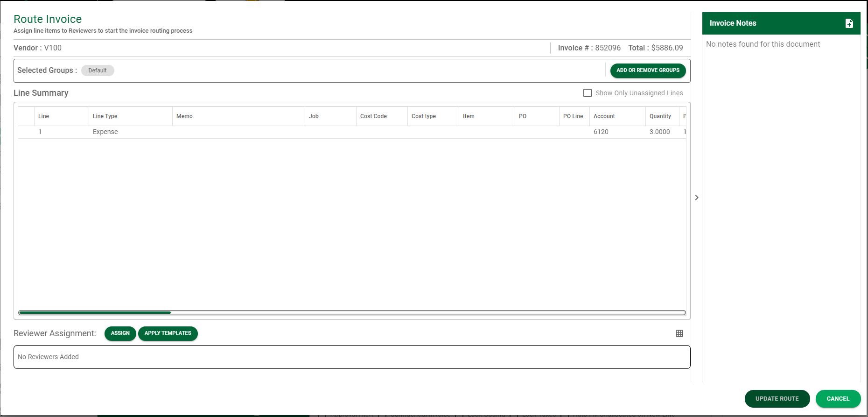Add a new invoice note
This screenshot has height=417, width=868.
click(849, 23)
